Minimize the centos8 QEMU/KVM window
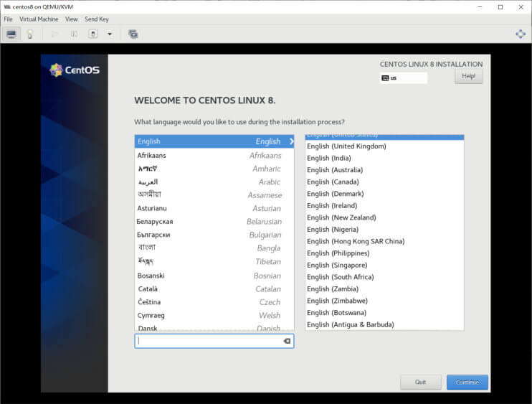The width and height of the screenshot is (532, 404). pos(480,6)
